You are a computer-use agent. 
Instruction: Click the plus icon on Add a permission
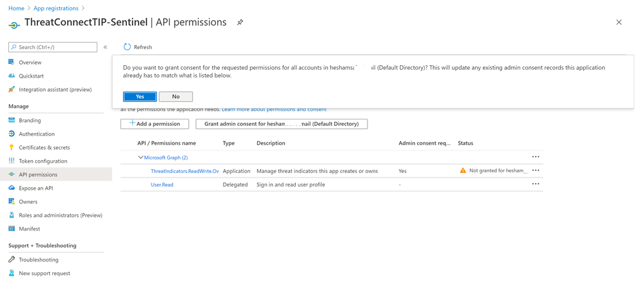coord(132,123)
